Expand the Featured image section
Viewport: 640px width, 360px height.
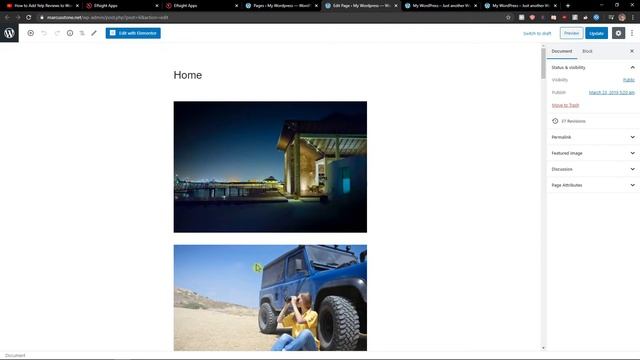click(x=593, y=153)
